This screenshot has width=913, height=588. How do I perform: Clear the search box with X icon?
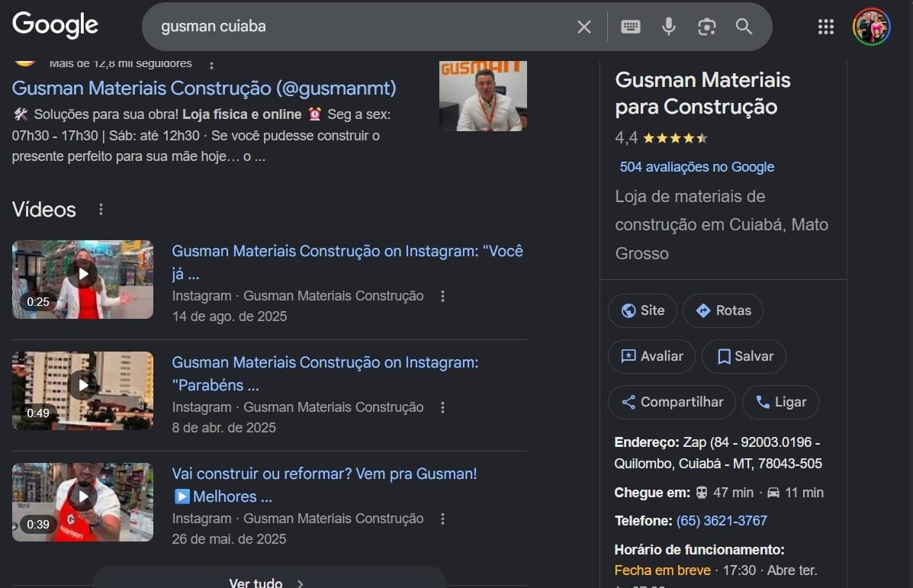pyautogui.click(x=584, y=27)
